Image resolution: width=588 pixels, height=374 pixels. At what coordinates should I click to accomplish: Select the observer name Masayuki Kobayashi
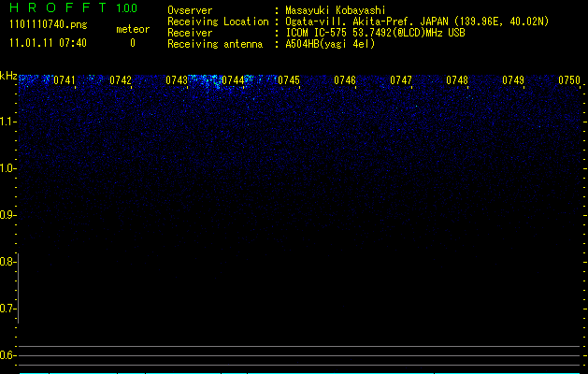point(336,10)
